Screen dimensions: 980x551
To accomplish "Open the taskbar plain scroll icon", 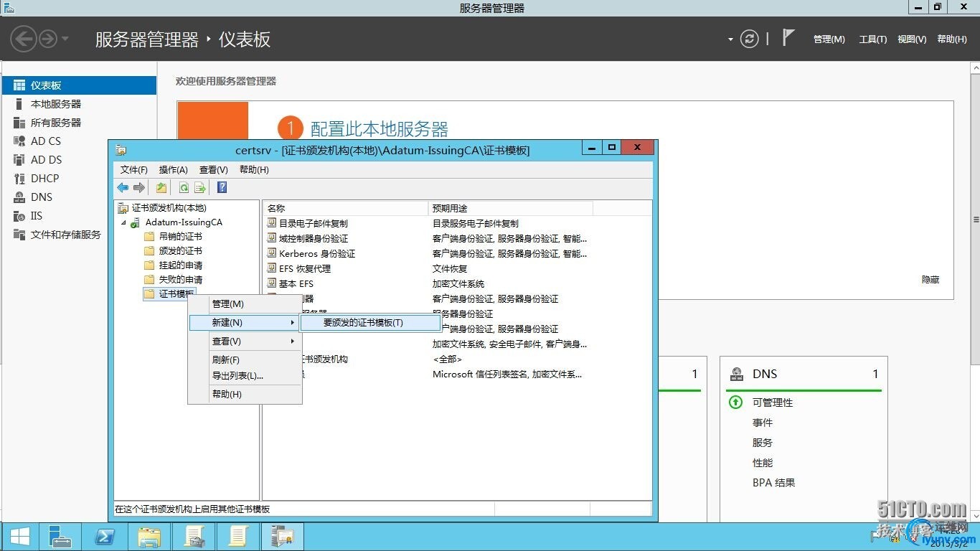I will click(x=237, y=537).
